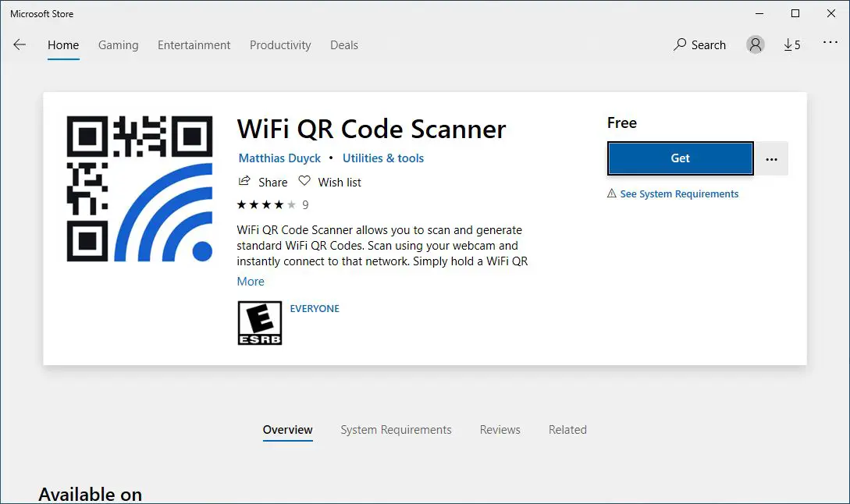Open the user account profile icon

coord(755,45)
